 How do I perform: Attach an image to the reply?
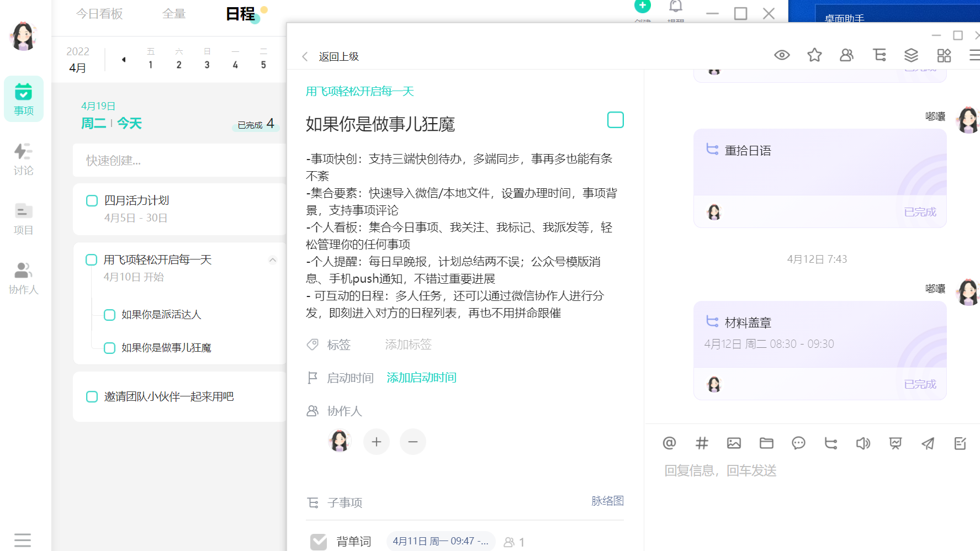734,443
